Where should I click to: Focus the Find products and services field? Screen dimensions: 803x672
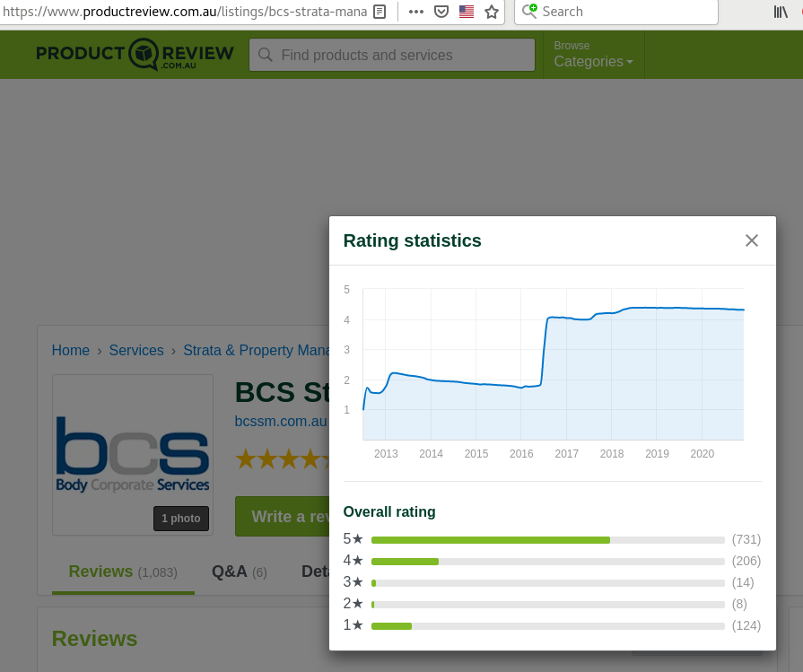[x=392, y=55]
